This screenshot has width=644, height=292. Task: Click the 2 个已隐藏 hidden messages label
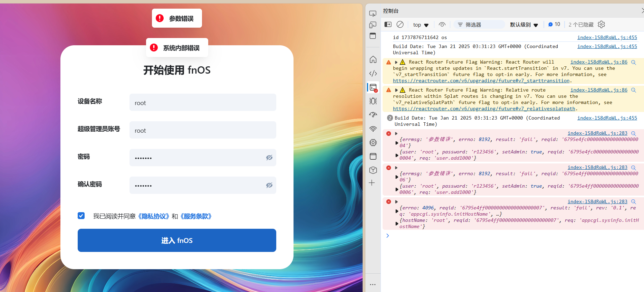[x=581, y=25]
